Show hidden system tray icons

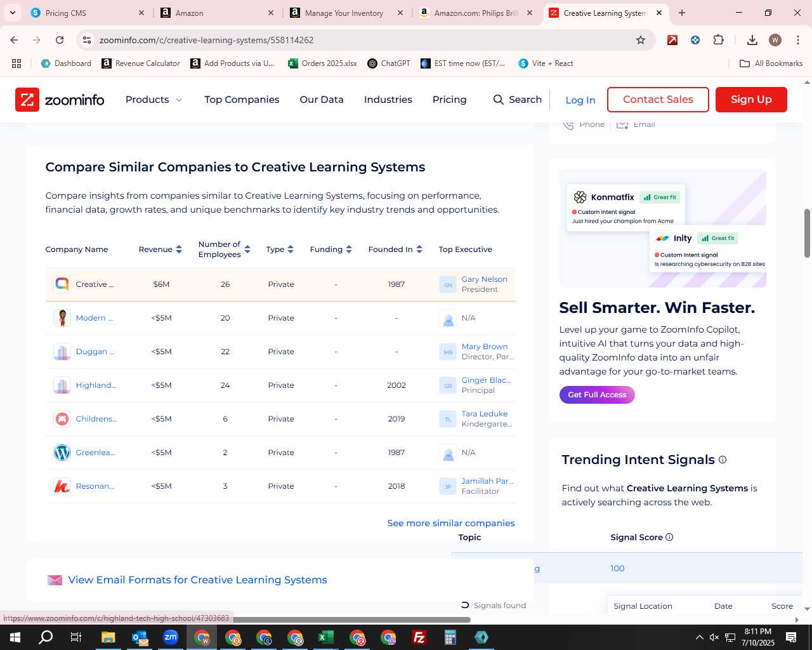click(x=699, y=637)
